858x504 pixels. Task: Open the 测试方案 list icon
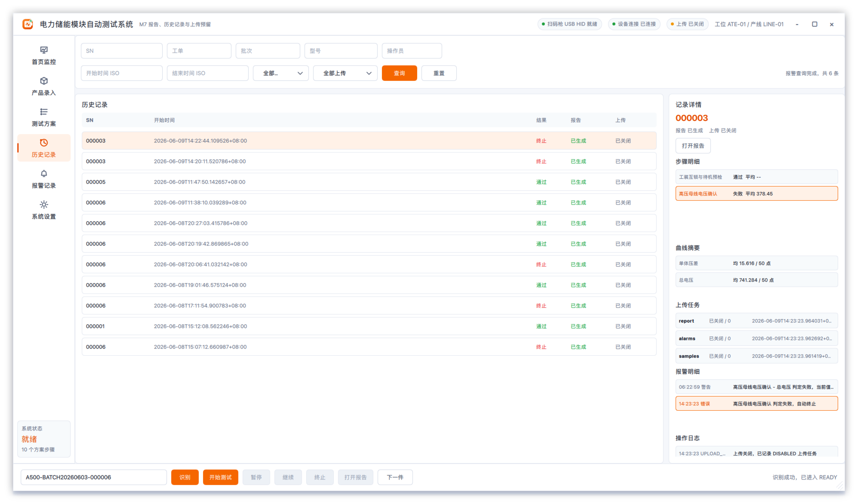point(44,112)
